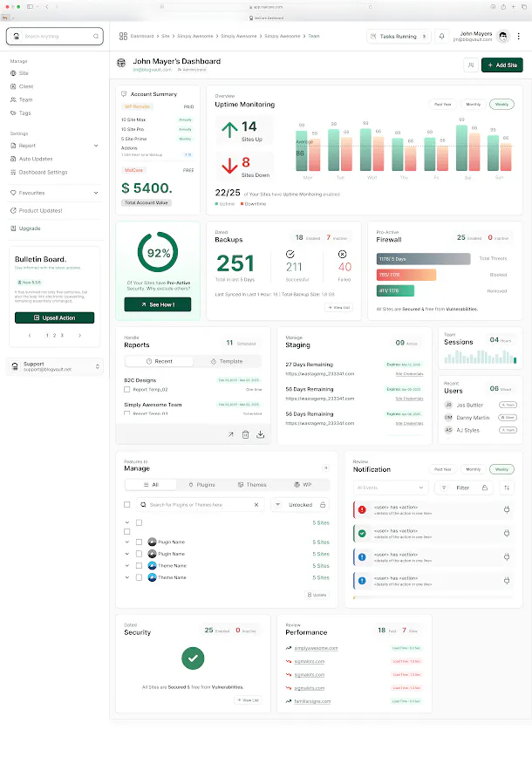Open the three-dot menu beside profile avatar
This screenshot has height=764, width=532.
(x=518, y=36)
